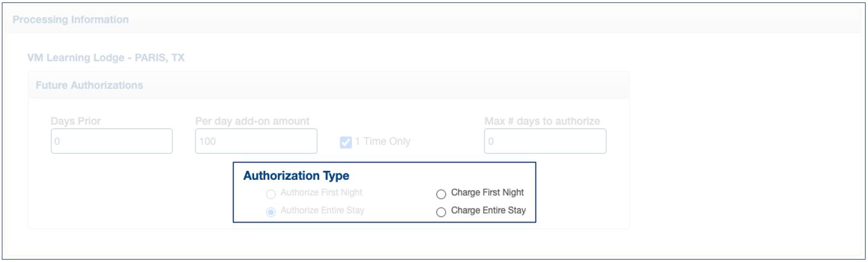
Task: Click the Future Authorizations panel header
Action: pyautogui.click(x=89, y=85)
